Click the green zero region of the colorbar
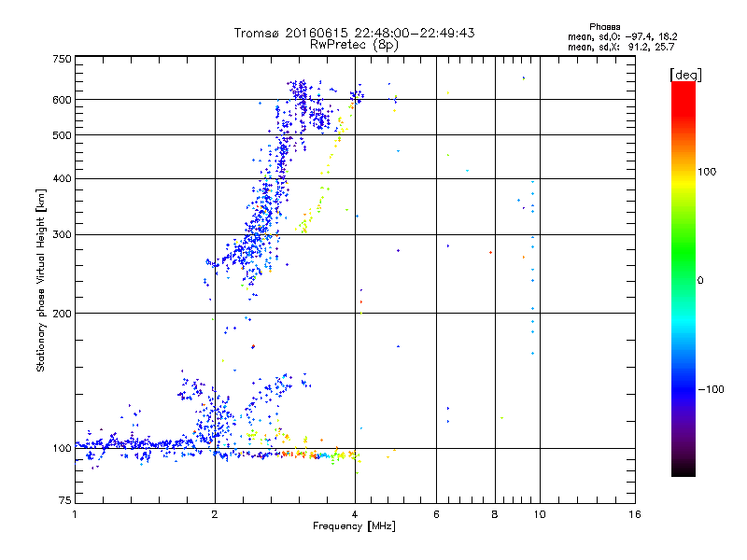This screenshot has height=560, width=747. tap(684, 280)
